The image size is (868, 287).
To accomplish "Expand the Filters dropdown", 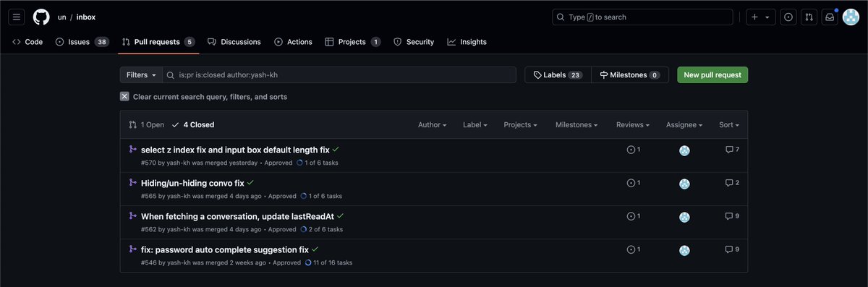I will pos(141,74).
